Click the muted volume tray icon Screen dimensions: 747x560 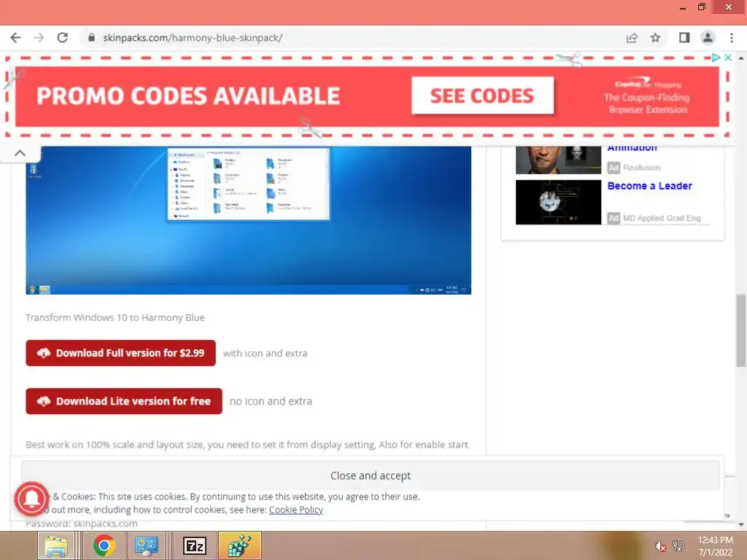(660, 546)
